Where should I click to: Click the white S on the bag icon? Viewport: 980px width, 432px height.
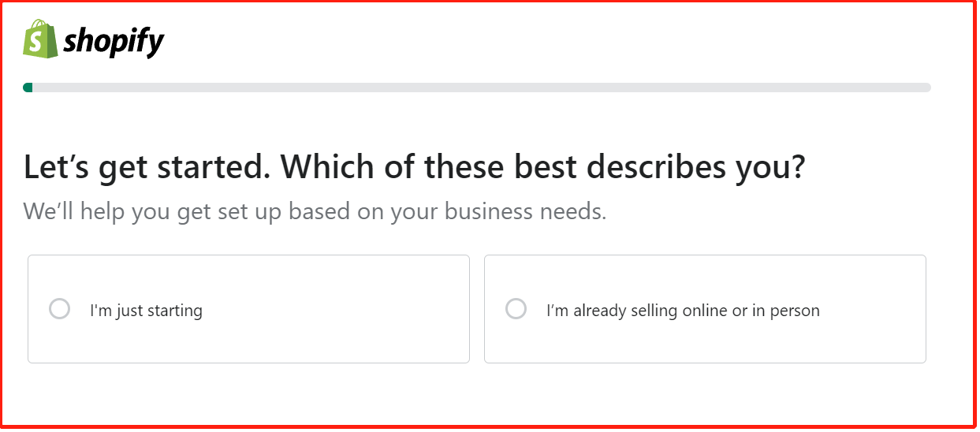[x=36, y=40]
